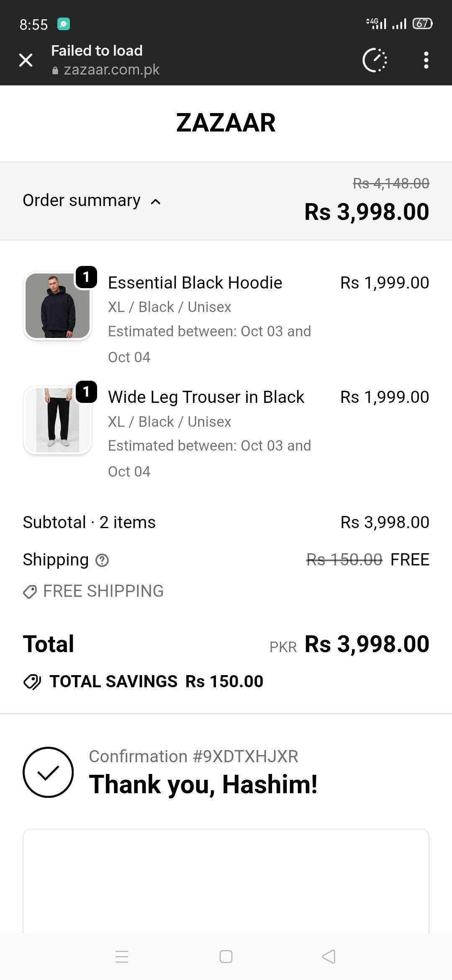Open the three-dot browser menu
The width and height of the screenshot is (452, 980).
(426, 60)
